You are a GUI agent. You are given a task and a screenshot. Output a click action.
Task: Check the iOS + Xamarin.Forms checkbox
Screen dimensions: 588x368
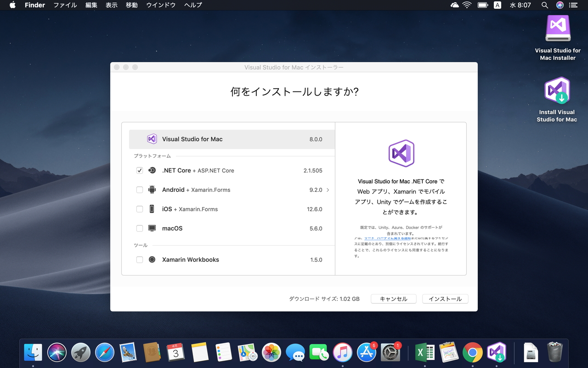[139, 209]
